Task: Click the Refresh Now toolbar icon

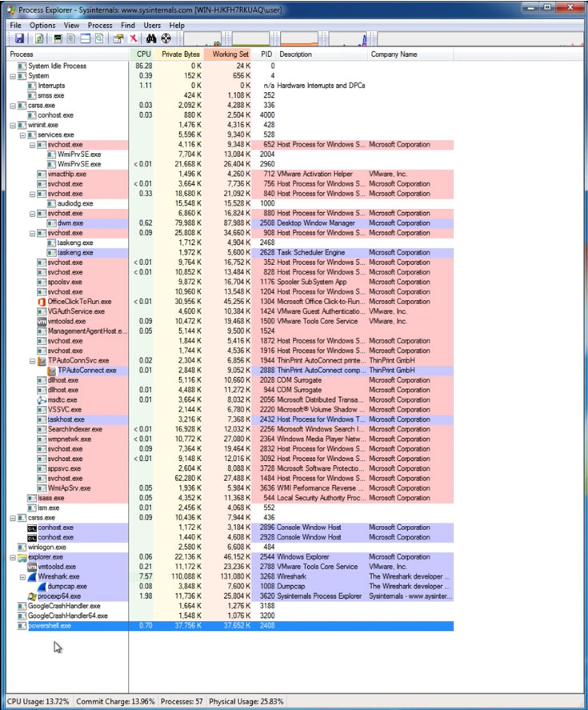Action: (x=39, y=38)
